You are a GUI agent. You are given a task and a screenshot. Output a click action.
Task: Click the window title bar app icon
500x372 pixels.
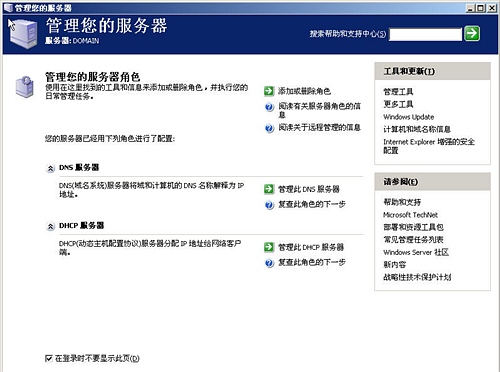click(x=8, y=8)
